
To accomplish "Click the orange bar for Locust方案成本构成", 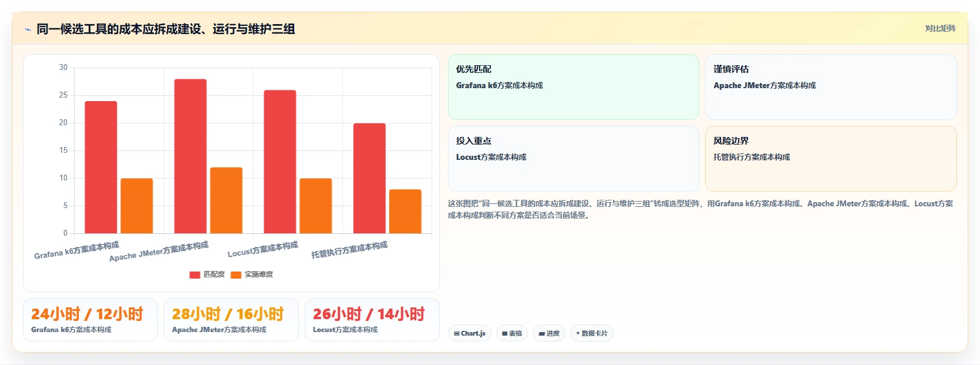I will [316, 206].
